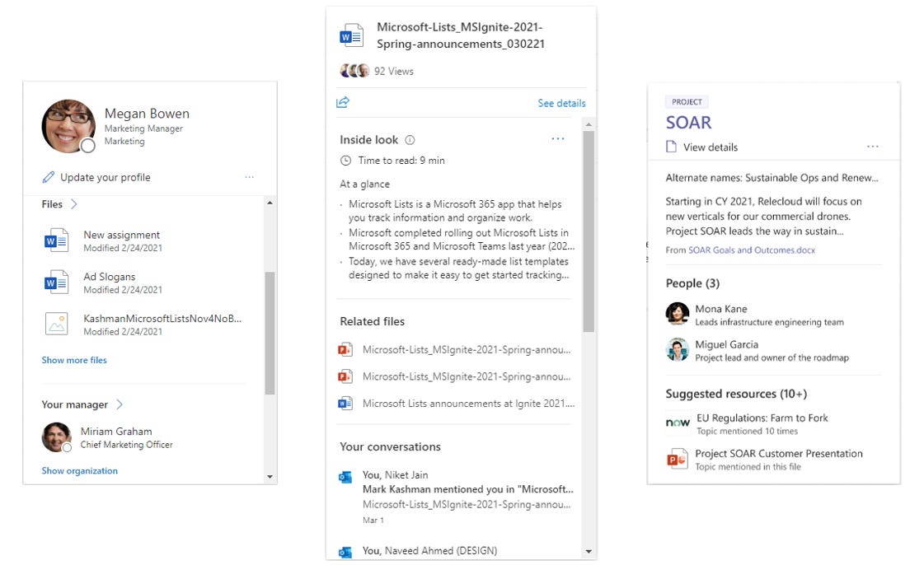Image resolution: width=924 pixels, height=565 pixels.
Task: Click Mona Kane's avatar
Action: click(678, 315)
